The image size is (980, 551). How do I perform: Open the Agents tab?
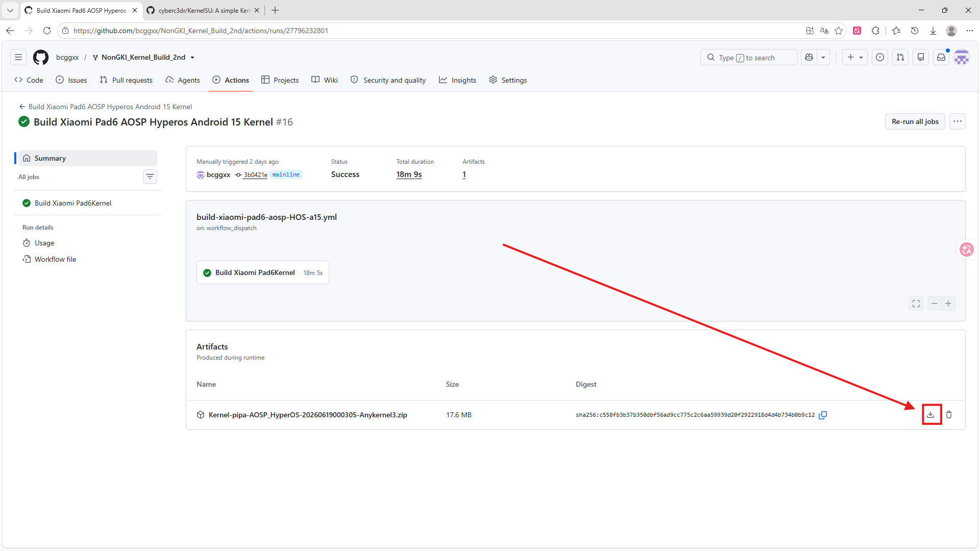[183, 80]
